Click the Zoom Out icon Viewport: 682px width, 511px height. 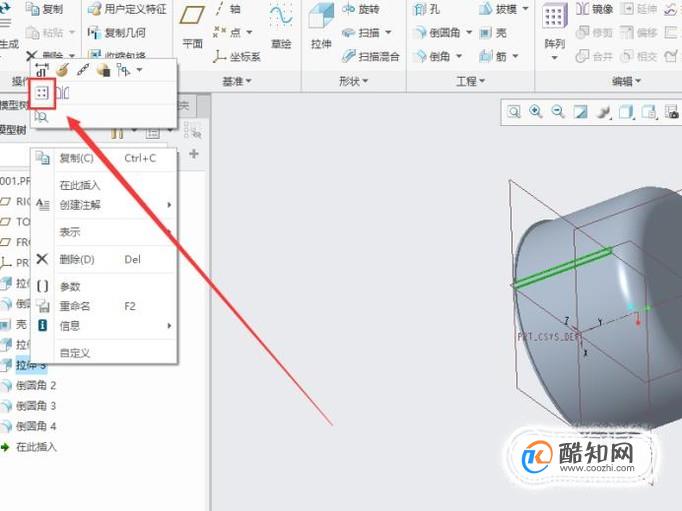(558, 112)
